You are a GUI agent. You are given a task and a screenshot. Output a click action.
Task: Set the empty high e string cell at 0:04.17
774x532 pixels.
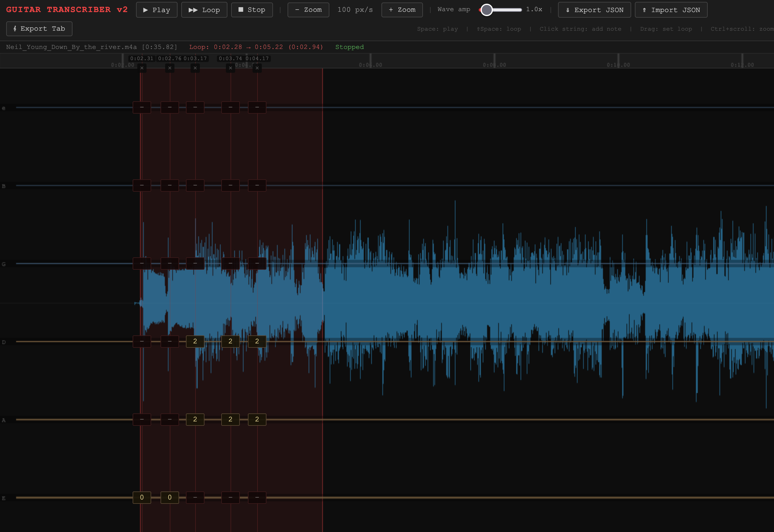click(x=257, y=107)
